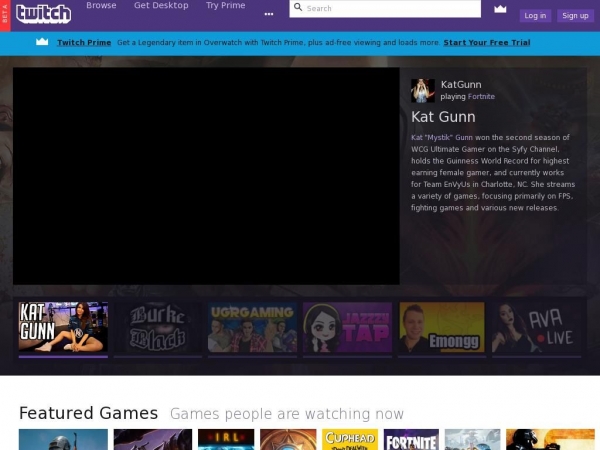Screen dimensions: 600x450
Task: Click the search magnifier icon
Action: (298, 7)
